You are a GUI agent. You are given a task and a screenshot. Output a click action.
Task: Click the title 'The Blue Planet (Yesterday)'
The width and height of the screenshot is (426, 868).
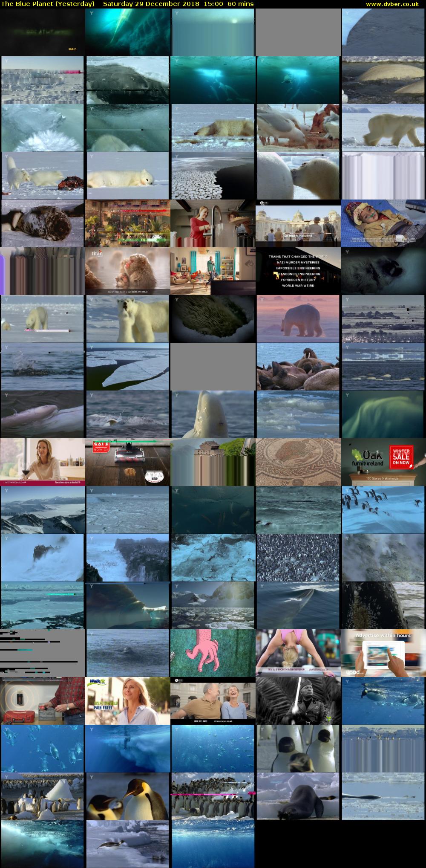tap(48, 4)
